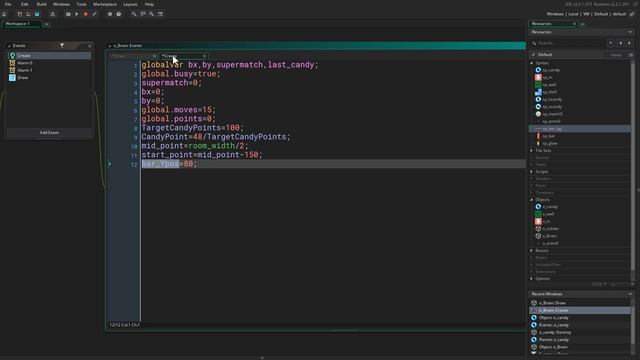Viewport: 640px width, 360px height.
Task: Select the Alarm 0 event
Action: (x=49, y=63)
